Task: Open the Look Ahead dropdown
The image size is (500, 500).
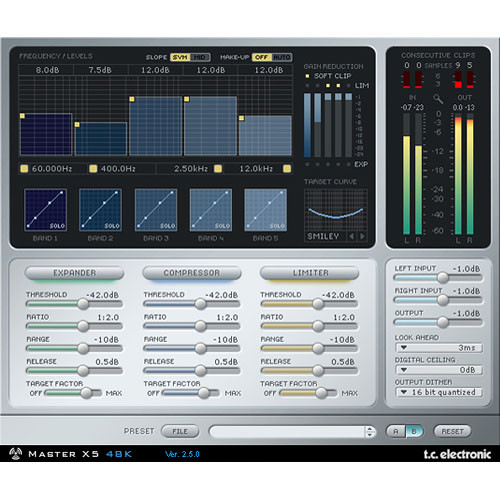Action: 439,348
